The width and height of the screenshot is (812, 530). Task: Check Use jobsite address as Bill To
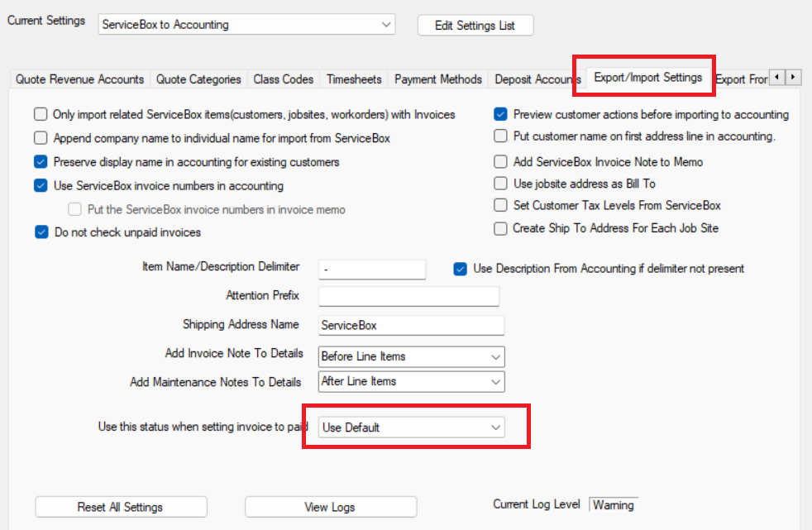(500, 184)
